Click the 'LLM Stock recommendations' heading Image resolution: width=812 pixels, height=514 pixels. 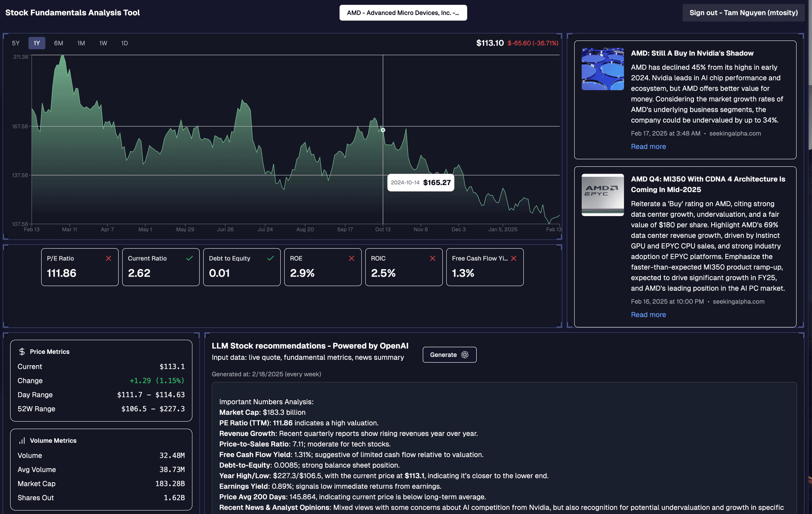(310, 346)
